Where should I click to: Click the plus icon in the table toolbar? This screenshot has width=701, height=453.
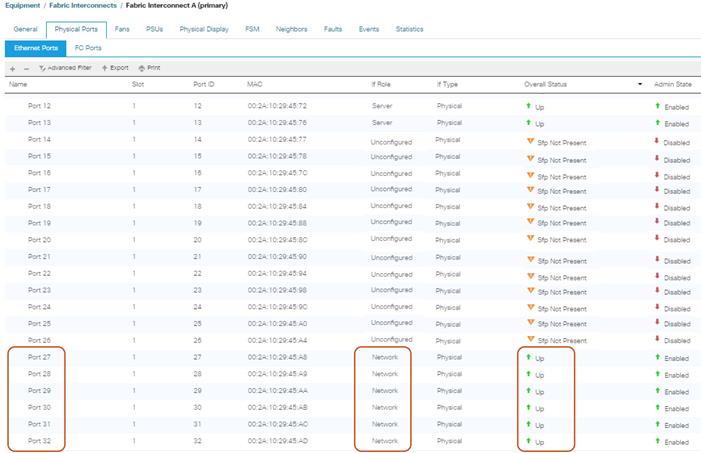tap(11, 68)
